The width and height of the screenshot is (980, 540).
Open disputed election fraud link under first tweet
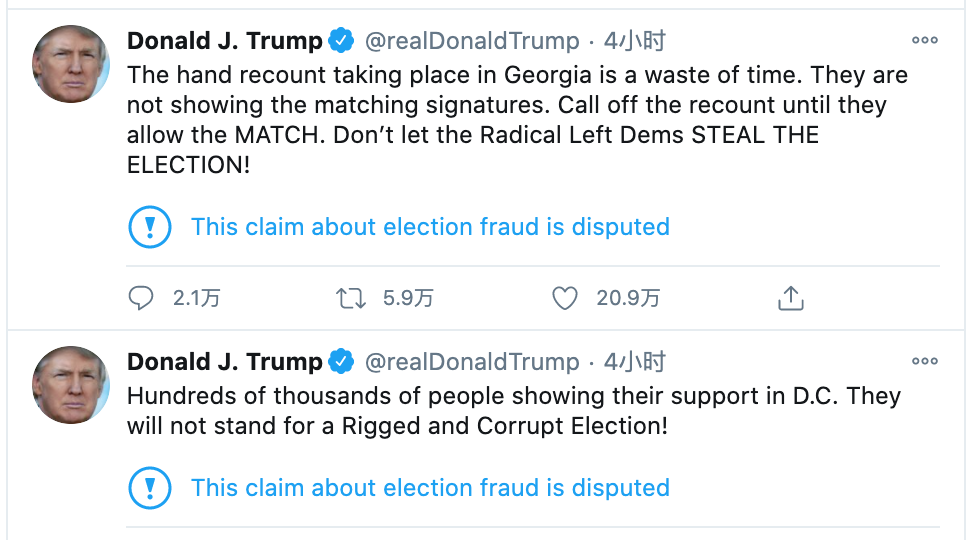coord(430,227)
